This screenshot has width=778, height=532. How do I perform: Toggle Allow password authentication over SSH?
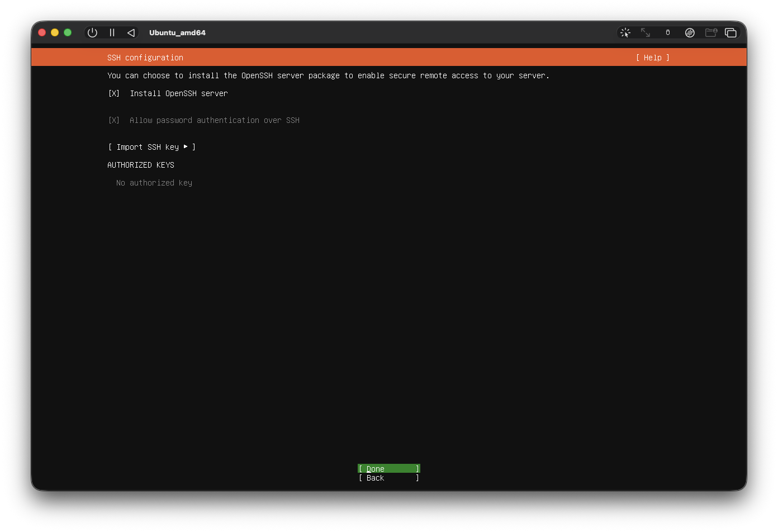(114, 120)
